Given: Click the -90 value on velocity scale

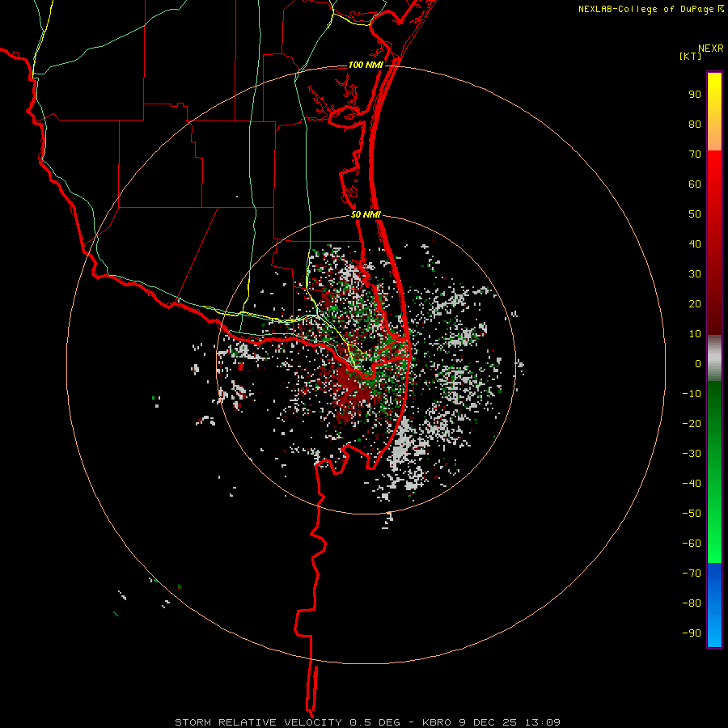Looking at the screenshot, I should (692, 633).
